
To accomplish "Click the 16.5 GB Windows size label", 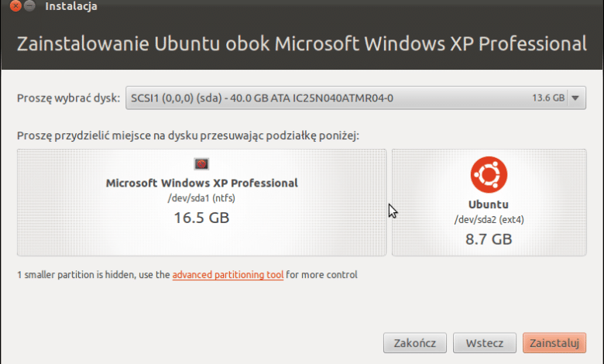I will [x=201, y=218].
